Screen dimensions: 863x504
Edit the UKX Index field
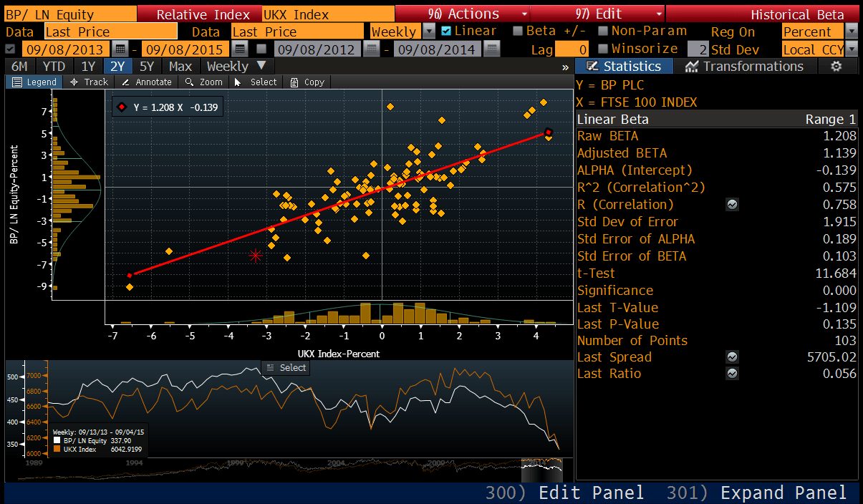[x=328, y=14]
